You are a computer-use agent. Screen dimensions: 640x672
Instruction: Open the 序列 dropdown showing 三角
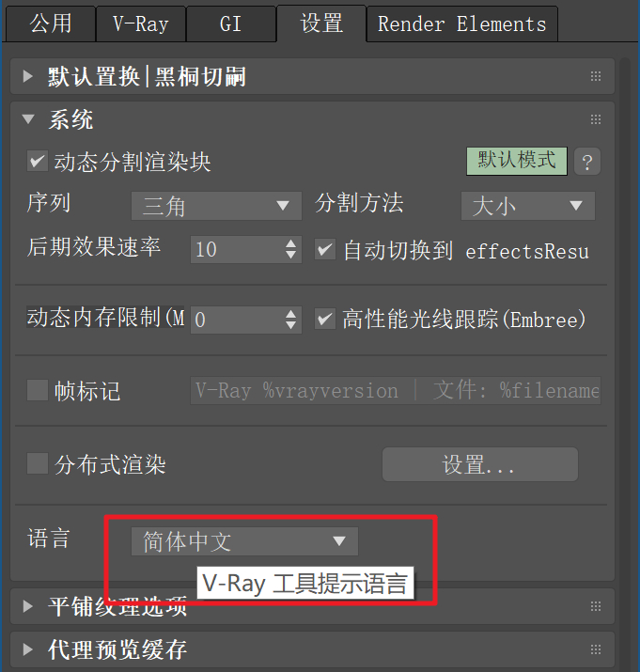pyautogui.click(x=216, y=206)
